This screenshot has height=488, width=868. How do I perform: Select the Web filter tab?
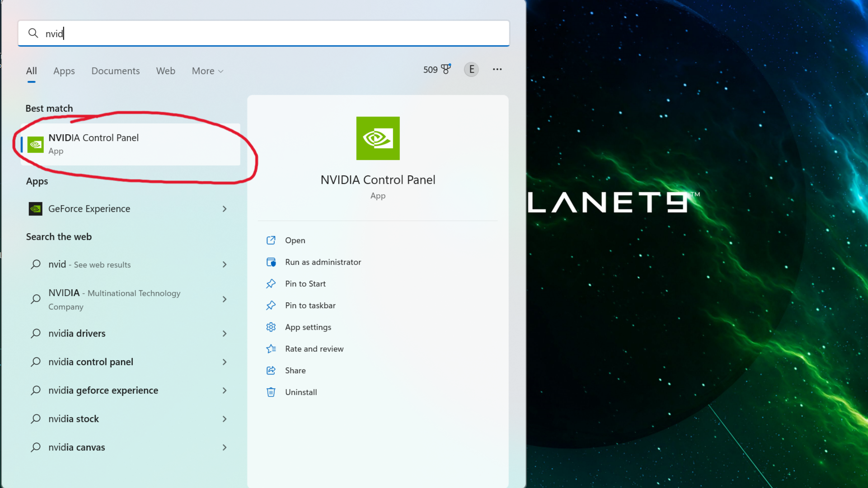coord(166,71)
